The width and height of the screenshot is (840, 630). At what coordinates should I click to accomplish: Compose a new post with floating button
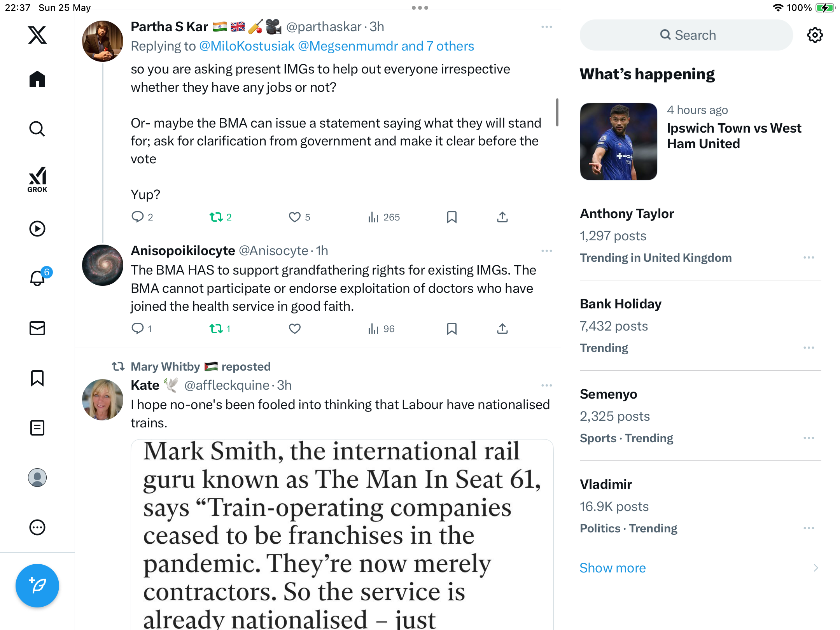37,585
